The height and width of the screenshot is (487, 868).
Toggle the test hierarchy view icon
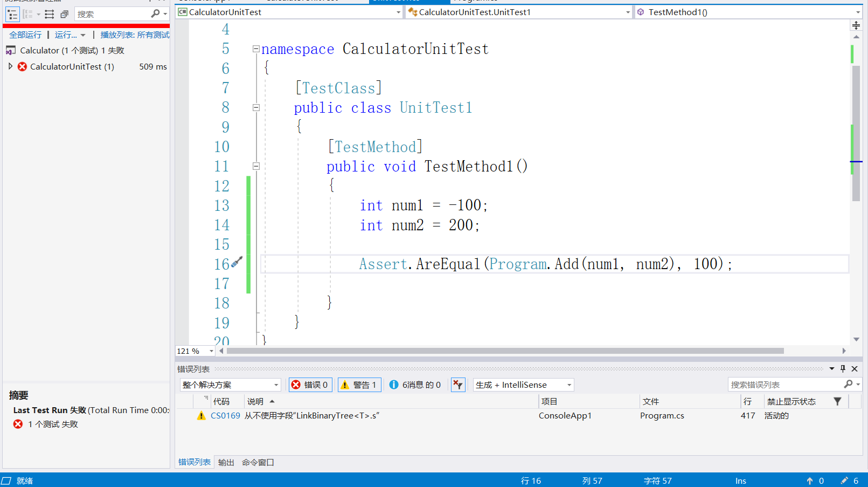(x=12, y=14)
